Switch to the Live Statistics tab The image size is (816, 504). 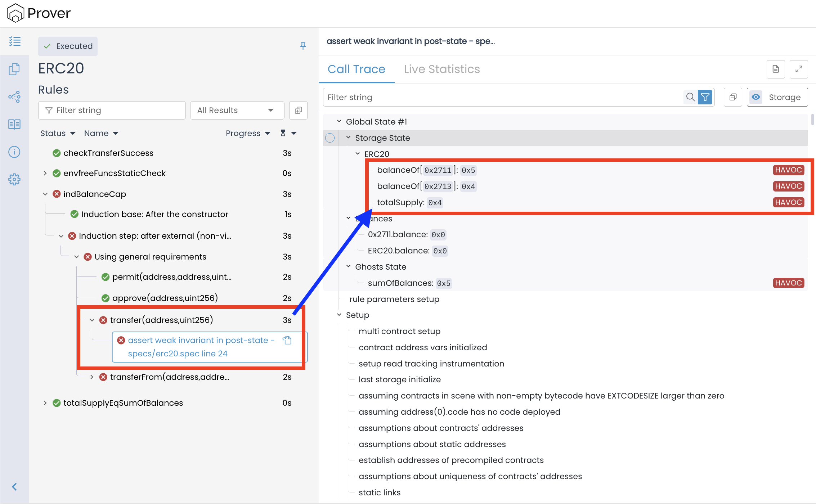(x=441, y=69)
